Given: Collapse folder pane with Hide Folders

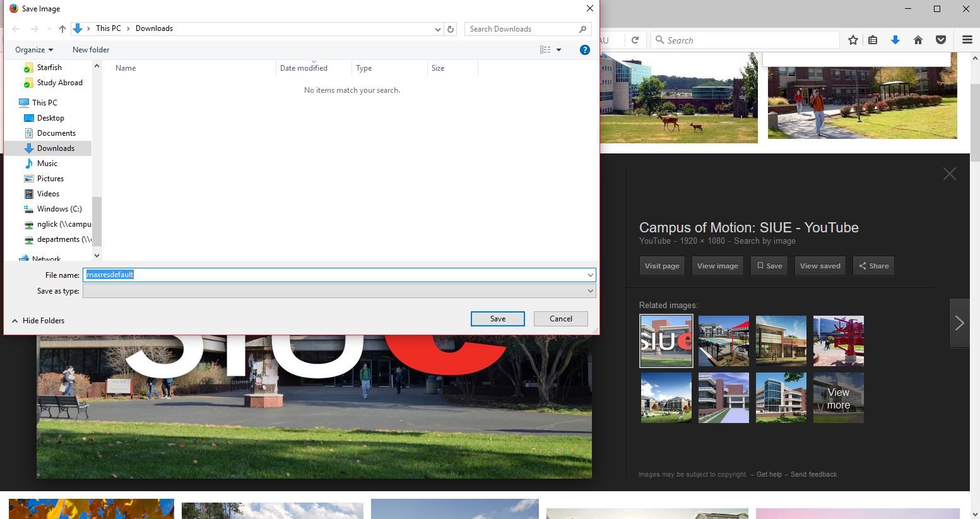Looking at the screenshot, I should point(38,321).
